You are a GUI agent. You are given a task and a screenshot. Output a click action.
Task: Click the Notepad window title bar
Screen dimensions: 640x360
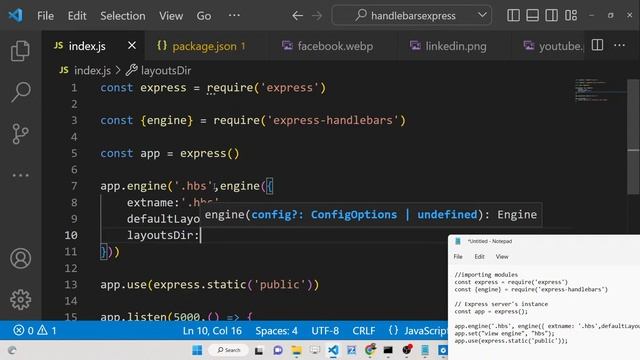click(544, 241)
